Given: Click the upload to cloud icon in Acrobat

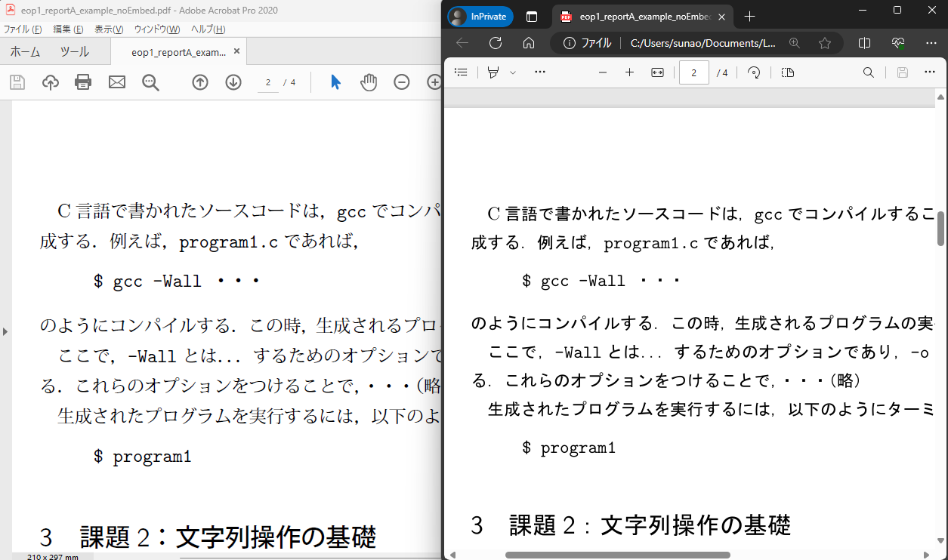Looking at the screenshot, I should [50, 82].
